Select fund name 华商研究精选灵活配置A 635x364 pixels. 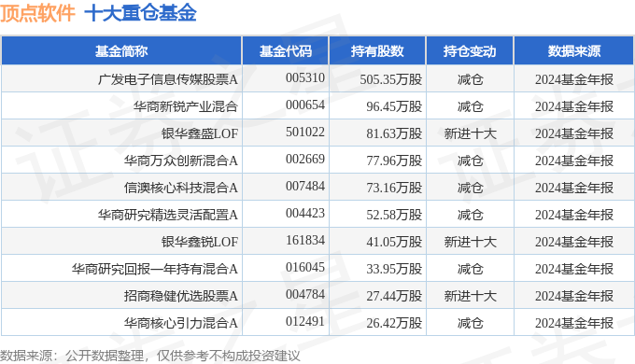point(168,215)
